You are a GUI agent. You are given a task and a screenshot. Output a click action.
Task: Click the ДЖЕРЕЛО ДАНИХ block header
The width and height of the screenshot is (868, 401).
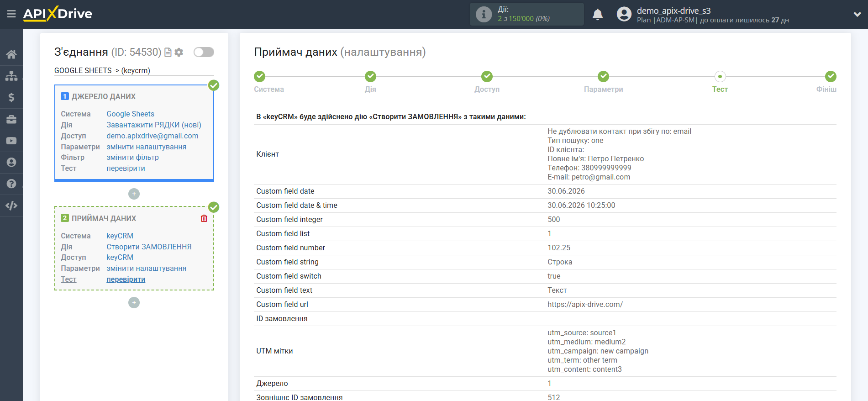(x=103, y=97)
